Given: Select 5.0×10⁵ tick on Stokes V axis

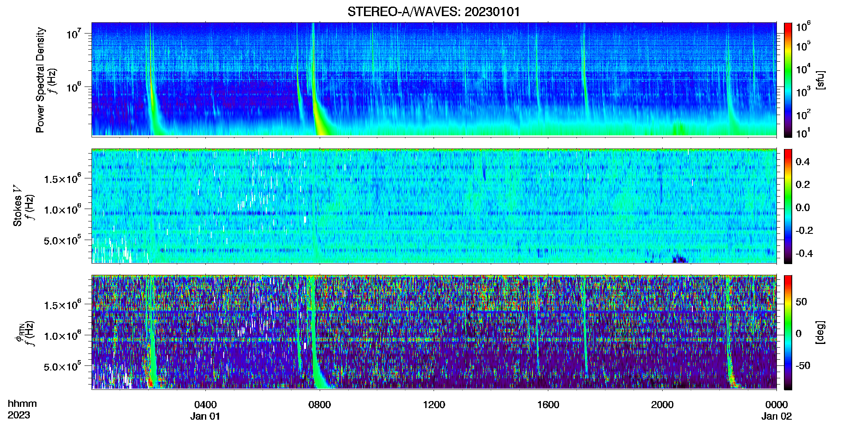Looking at the screenshot, I should 63,240.
